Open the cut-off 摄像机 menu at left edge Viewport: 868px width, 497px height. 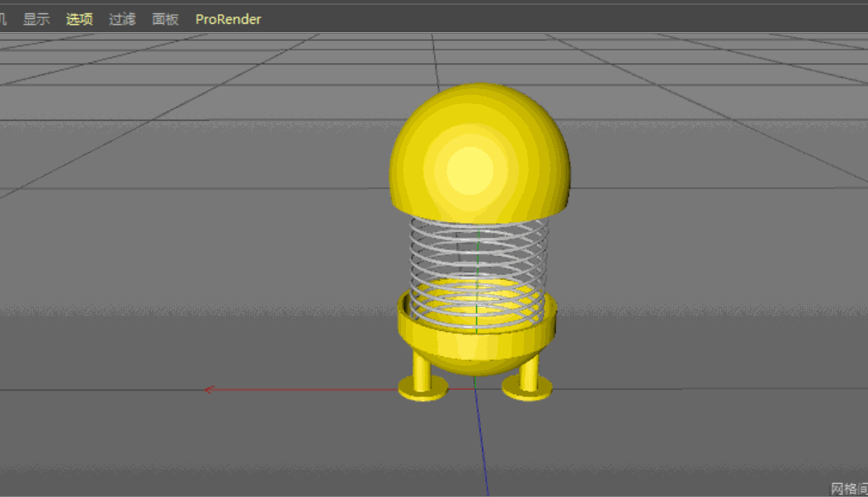click(x=3, y=19)
